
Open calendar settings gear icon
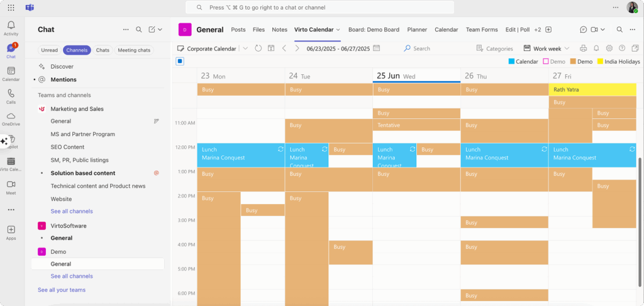click(609, 48)
